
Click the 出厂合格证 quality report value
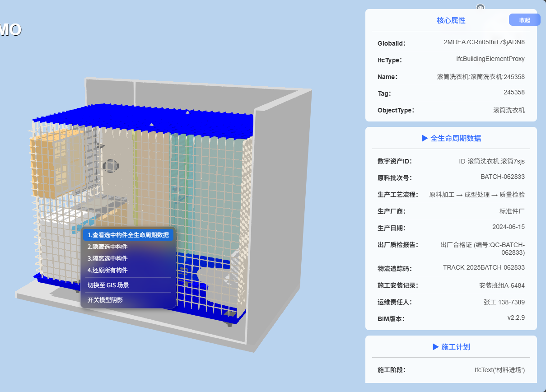pyautogui.click(x=482, y=248)
